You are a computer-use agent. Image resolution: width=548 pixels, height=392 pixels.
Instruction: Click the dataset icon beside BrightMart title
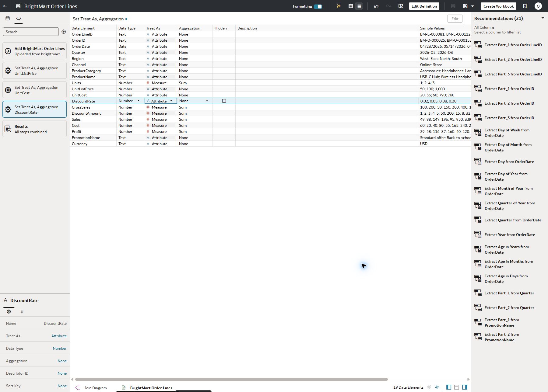[x=18, y=6]
